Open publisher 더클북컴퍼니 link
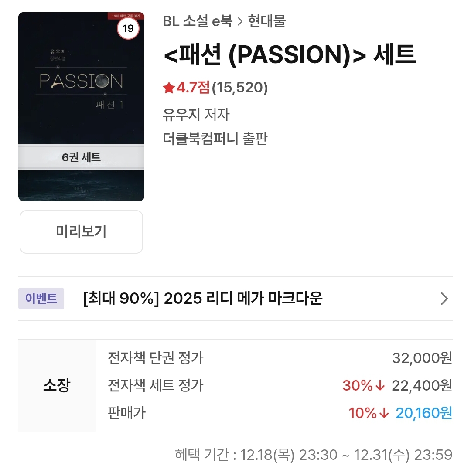This screenshot has width=471, height=476. (x=200, y=139)
